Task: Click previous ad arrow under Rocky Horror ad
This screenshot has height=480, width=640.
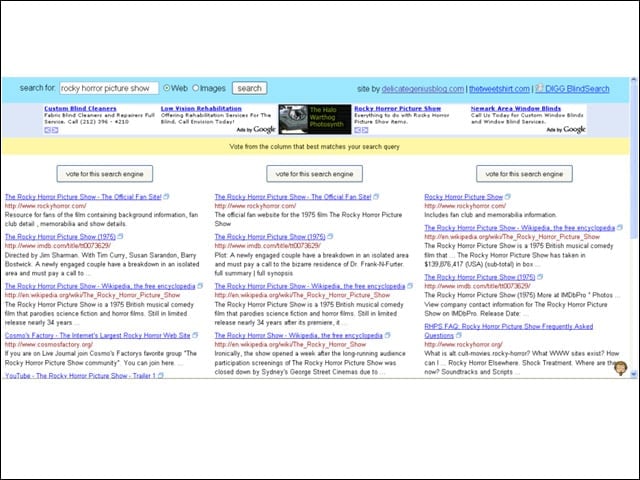Action: (357, 130)
